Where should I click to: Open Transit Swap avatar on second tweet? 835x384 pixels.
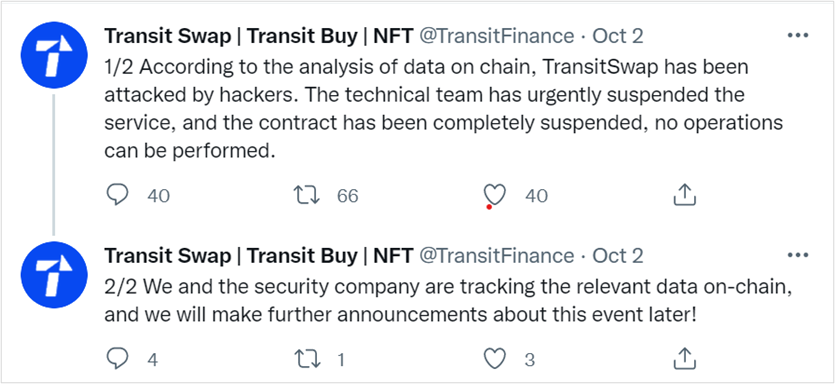click(54, 275)
